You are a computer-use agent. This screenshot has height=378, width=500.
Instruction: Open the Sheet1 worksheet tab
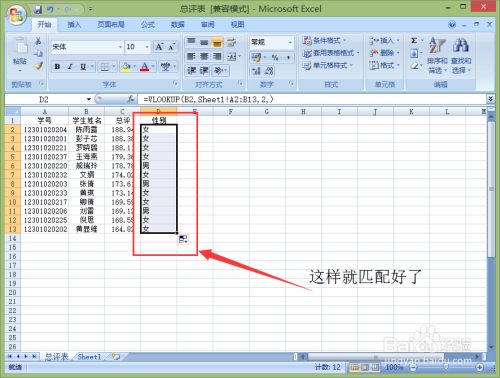coord(89,357)
